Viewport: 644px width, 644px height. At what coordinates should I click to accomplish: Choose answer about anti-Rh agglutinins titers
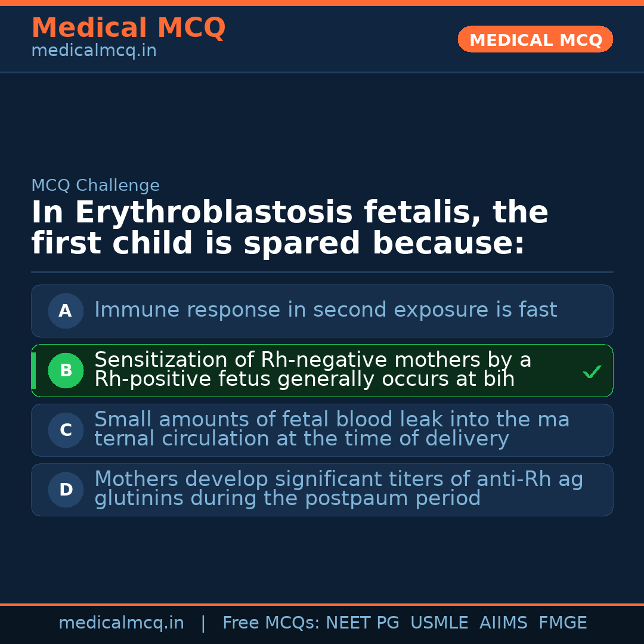point(338,489)
